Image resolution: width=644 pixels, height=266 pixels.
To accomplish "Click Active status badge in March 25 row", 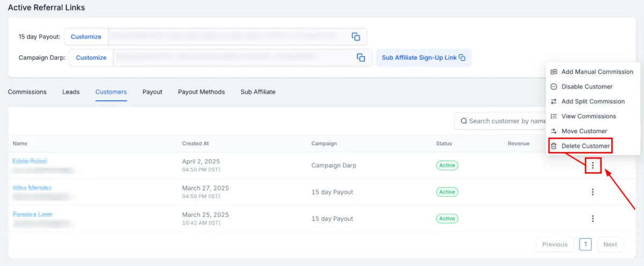I will pos(447,219).
